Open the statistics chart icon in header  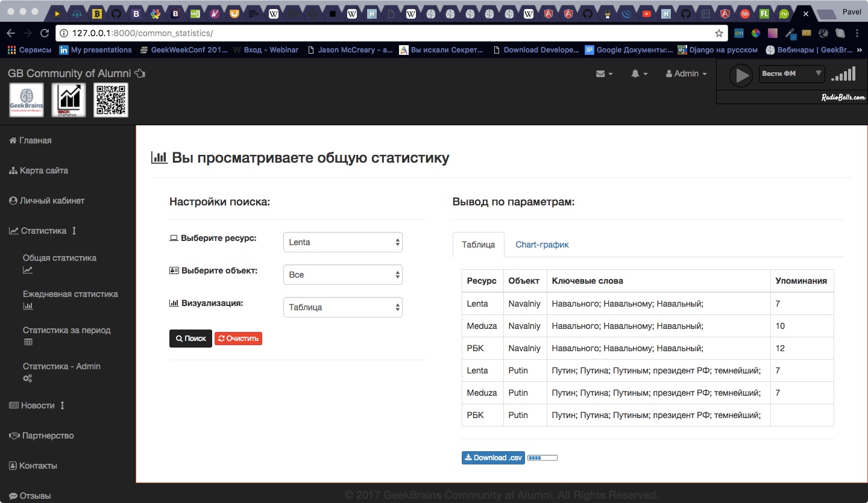69,100
